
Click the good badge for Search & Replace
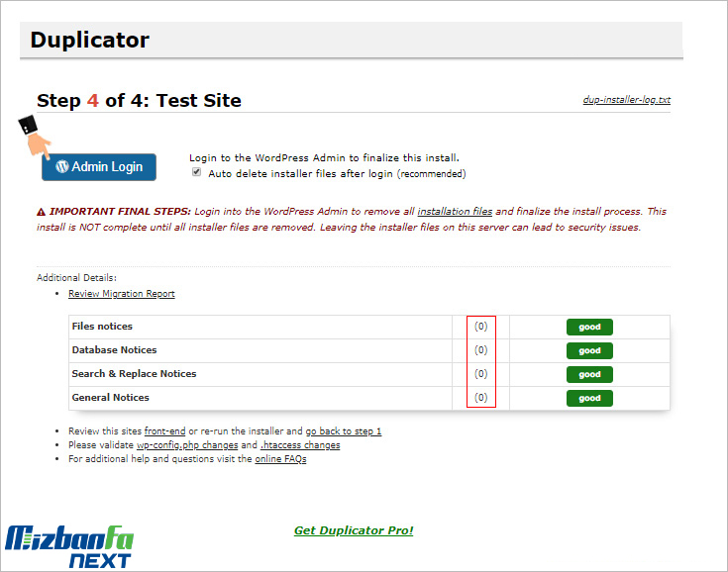click(x=589, y=374)
